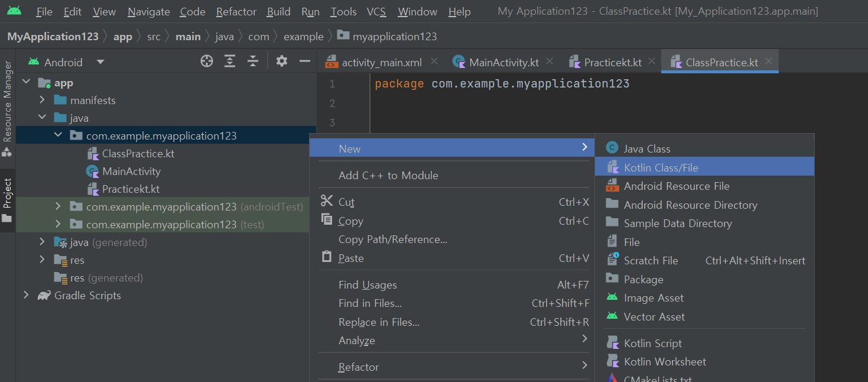Choose Image Asset in submenu
868x382 pixels.
[704, 297]
